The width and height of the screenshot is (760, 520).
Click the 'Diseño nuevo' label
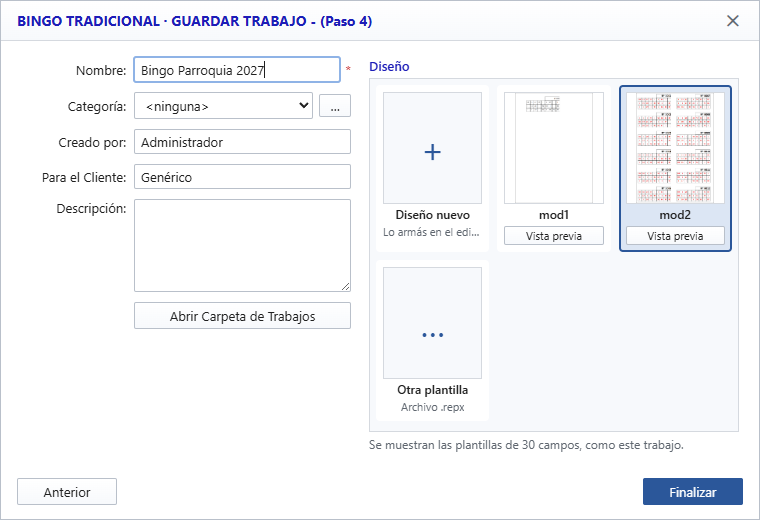pos(432,215)
